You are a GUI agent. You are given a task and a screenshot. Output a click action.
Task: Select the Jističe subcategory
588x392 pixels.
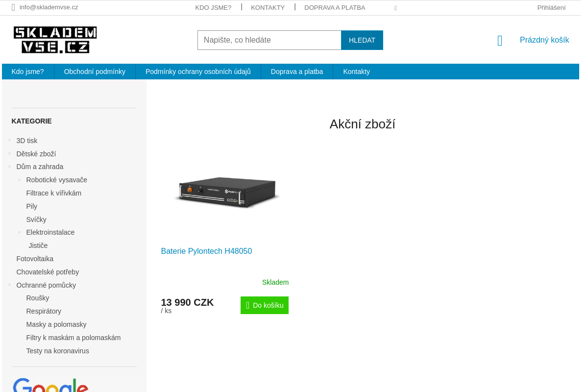[x=38, y=245]
